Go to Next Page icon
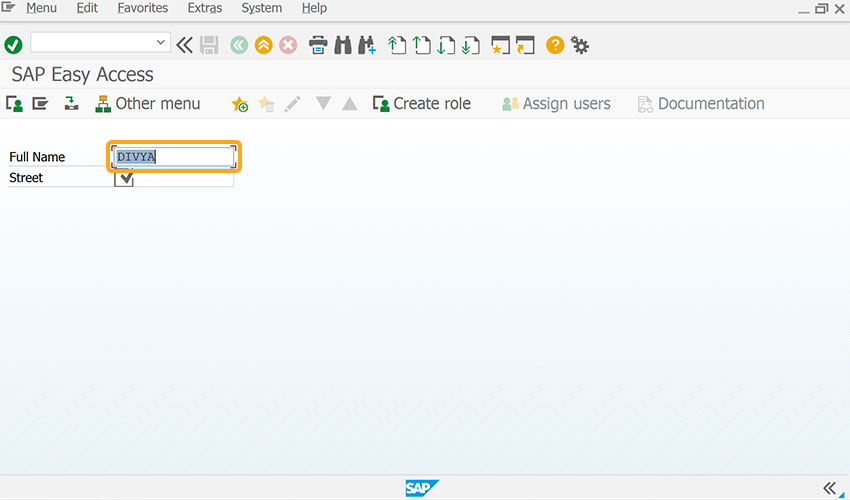850x500 pixels. pos(446,45)
